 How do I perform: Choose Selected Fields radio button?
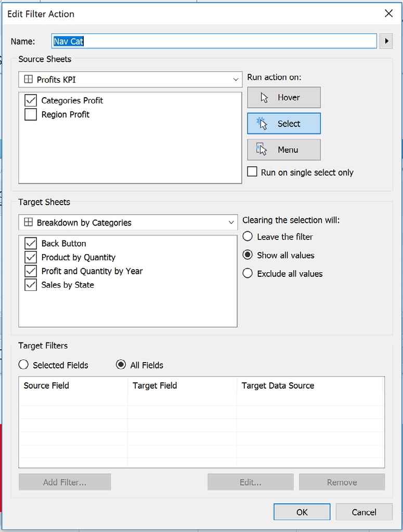click(x=24, y=365)
